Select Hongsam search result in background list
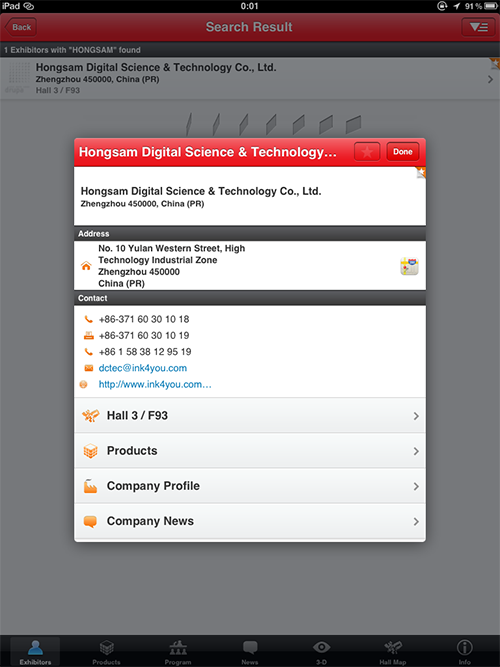This screenshot has height=667, width=500. (250, 79)
